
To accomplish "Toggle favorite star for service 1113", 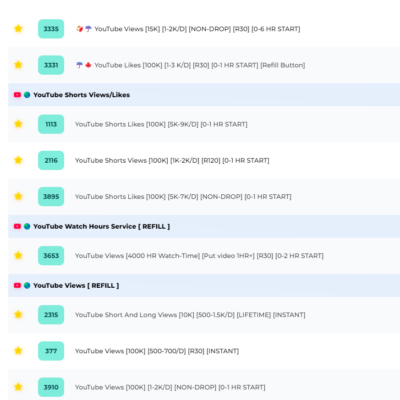I will coord(18,124).
